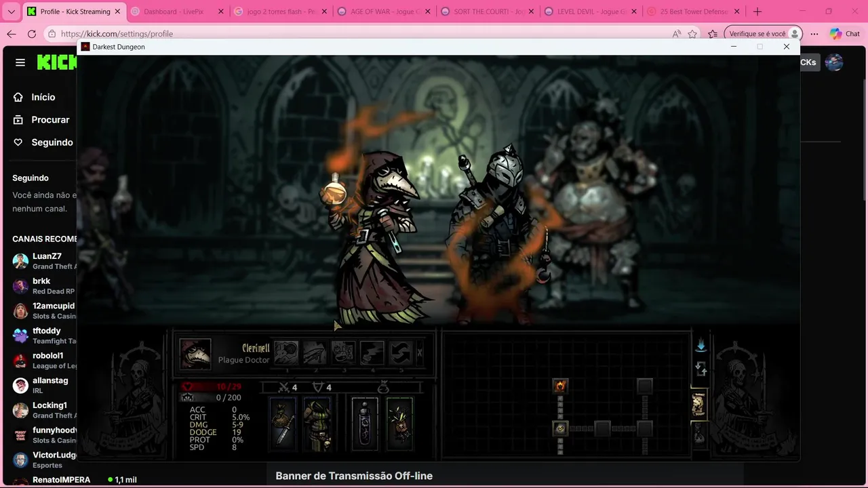The height and width of the screenshot is (488, 868).
Task: Switch to AGE OF WAR browser tab
Action: click(x=384, y=12)
